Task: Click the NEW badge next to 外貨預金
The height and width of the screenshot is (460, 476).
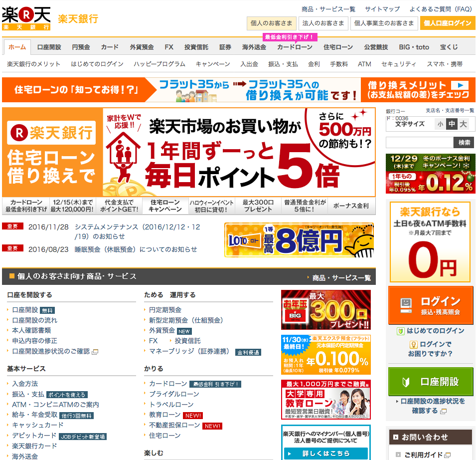Action: click(184, 331)
